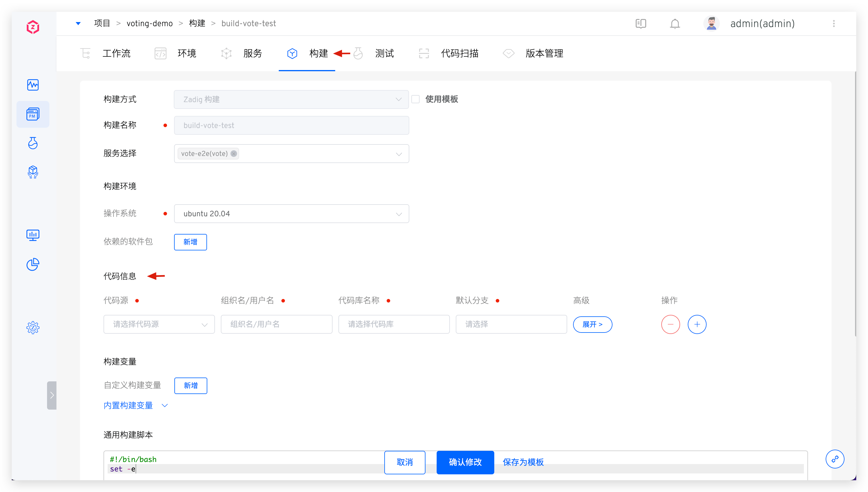Remove the vote-e2e(vote) service tag

234,154
